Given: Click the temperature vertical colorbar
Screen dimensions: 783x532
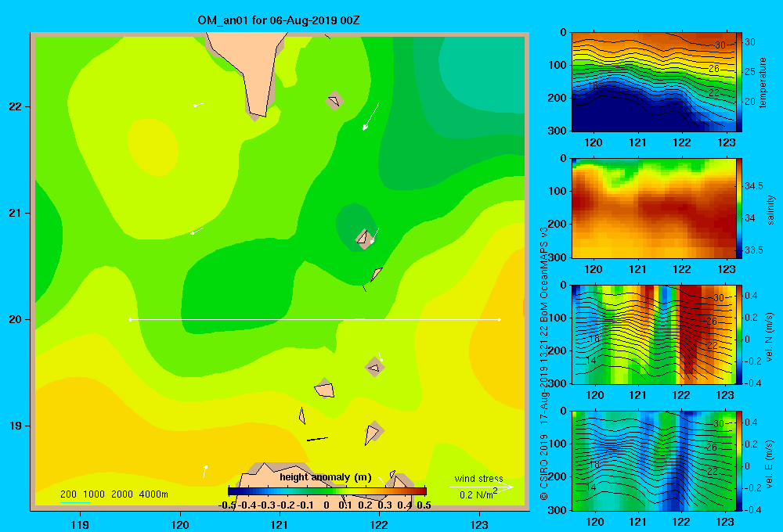Looking at the screenshot, I should (x=739, y=82).
